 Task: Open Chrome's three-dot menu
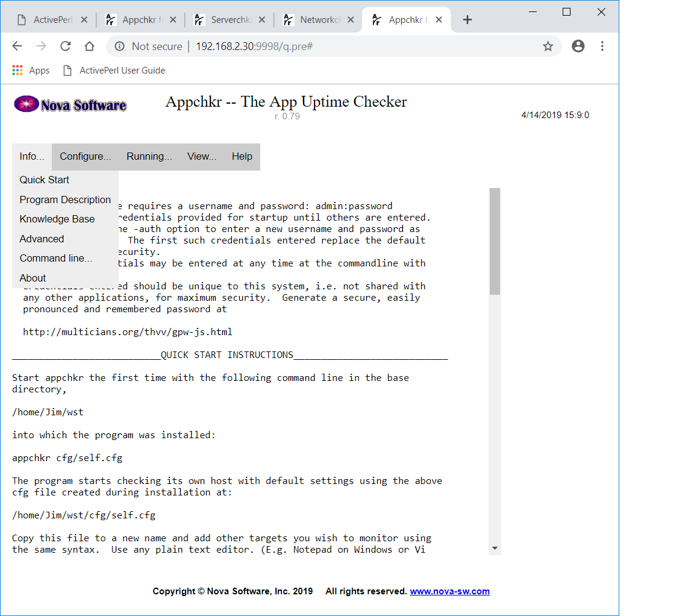click(602, 46)
